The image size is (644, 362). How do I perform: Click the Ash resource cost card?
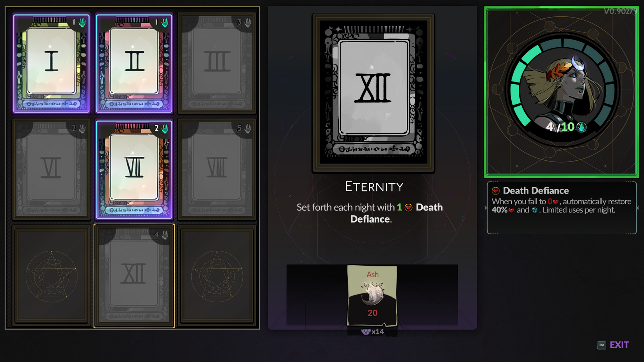[x=372, y=296]
